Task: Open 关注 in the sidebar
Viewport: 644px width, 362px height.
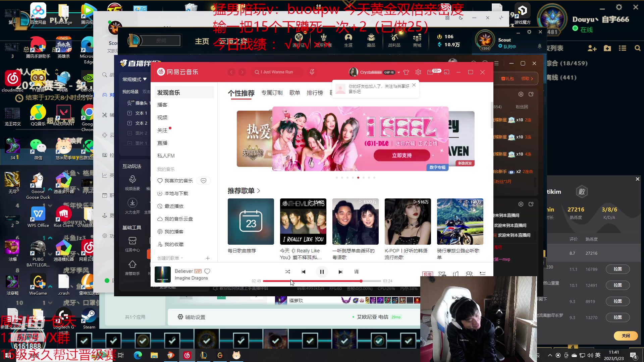Action: pos(162,130)
